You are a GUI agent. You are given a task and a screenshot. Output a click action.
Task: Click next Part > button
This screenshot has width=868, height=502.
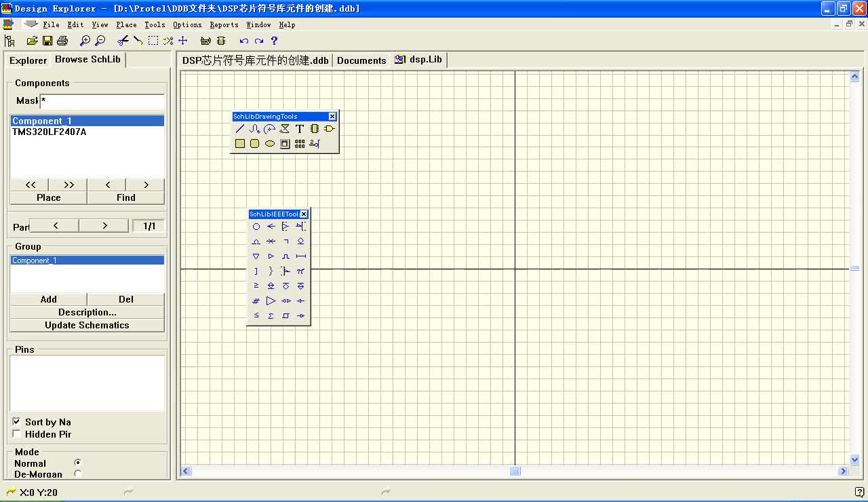coord(104,225)
